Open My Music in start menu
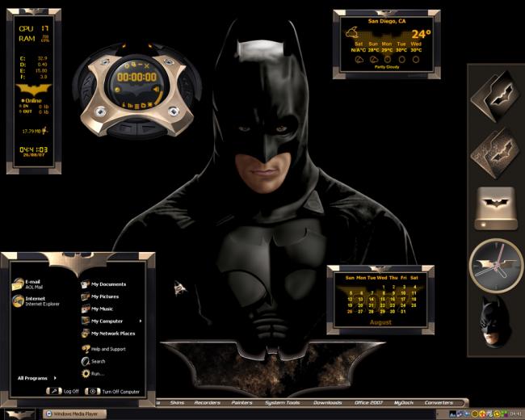The image size is (525, 420). [97, 309]
